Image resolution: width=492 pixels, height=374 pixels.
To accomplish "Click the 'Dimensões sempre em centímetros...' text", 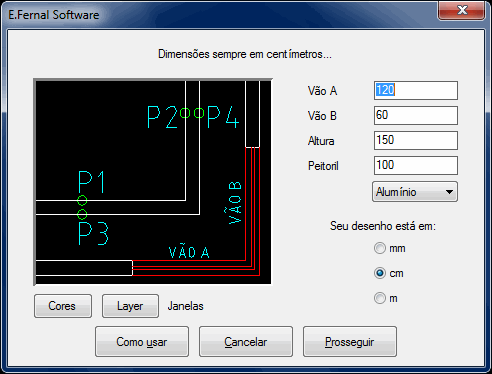I will 245,54.
